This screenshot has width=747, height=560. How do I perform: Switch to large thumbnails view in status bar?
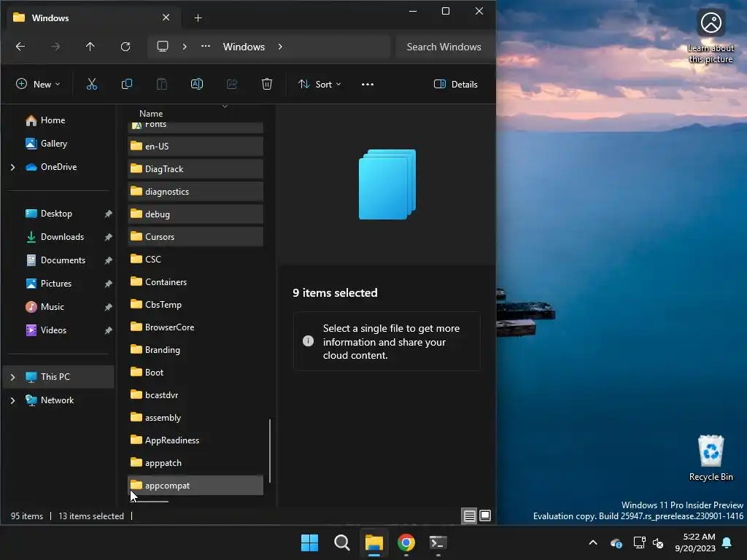[485, 516]
